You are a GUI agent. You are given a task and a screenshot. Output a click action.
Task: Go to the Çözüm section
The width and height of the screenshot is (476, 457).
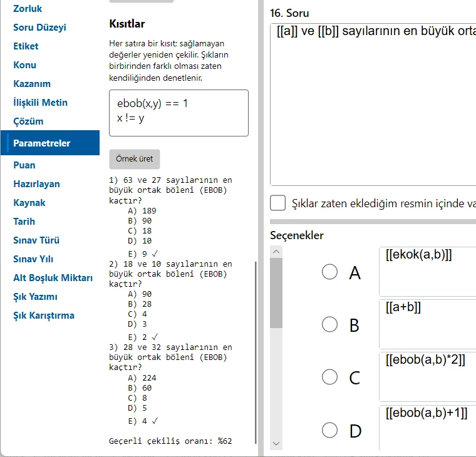click(28, 121)
